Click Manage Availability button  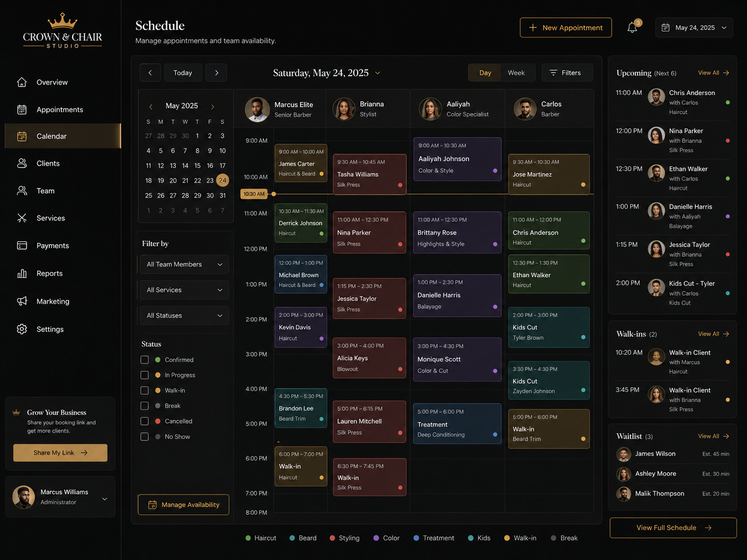pyautogui.click(x=184, y=505)
